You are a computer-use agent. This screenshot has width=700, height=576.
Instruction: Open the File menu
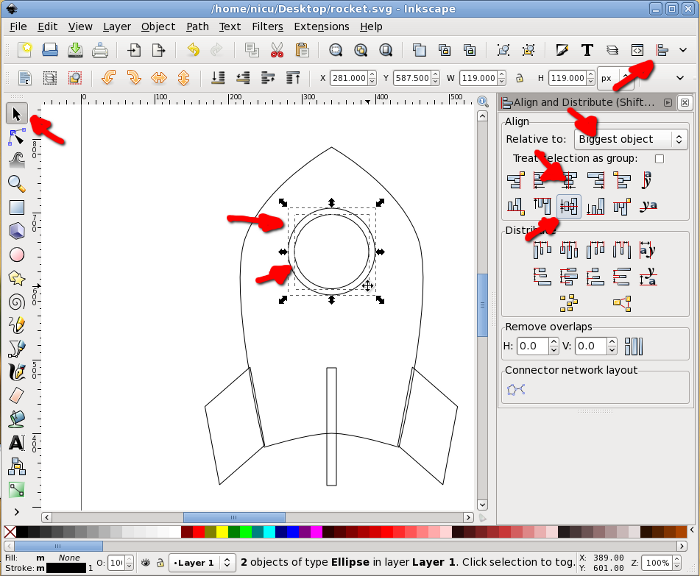pos(18,27)
